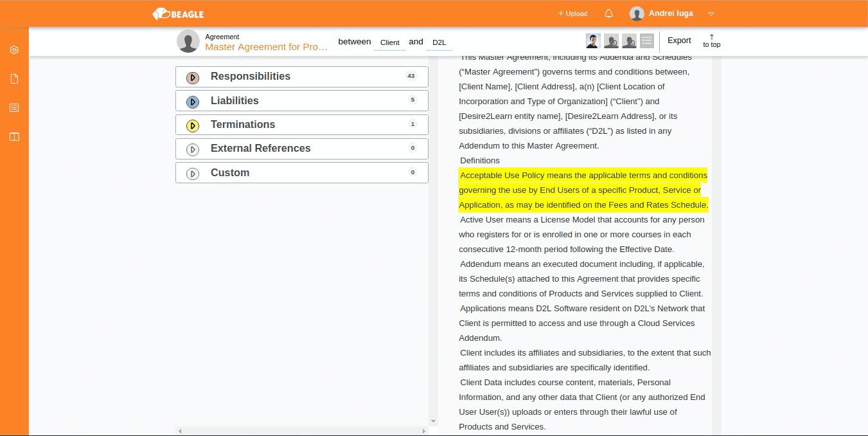The width and height of the screenshot is (868, 436).
Task: Select the pending collaborator avatar beside the photo
Action: tap(611, 41)
